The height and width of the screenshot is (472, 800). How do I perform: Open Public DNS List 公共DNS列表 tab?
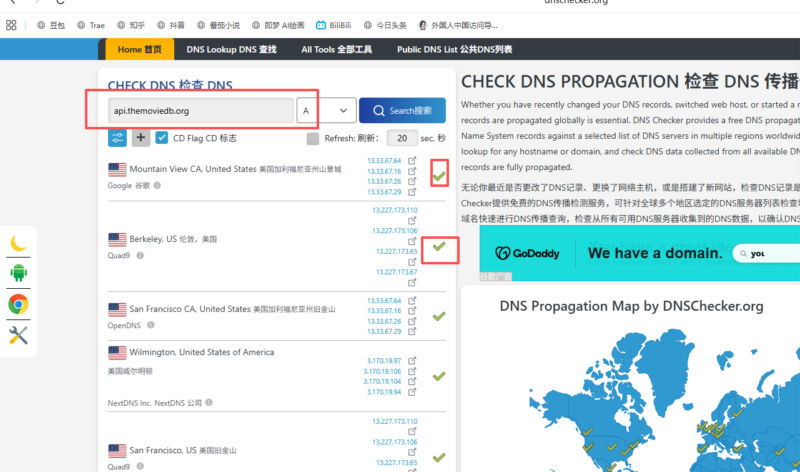(455, 49)
